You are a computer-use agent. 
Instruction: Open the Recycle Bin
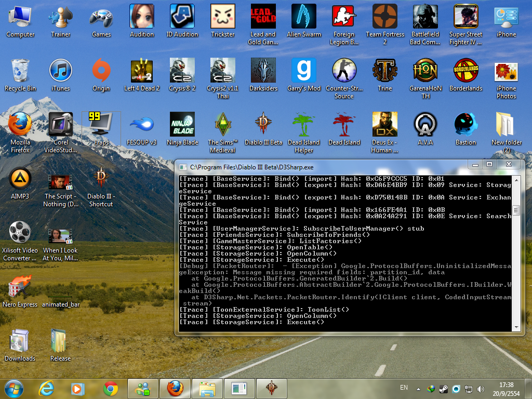tap(20, 75)
